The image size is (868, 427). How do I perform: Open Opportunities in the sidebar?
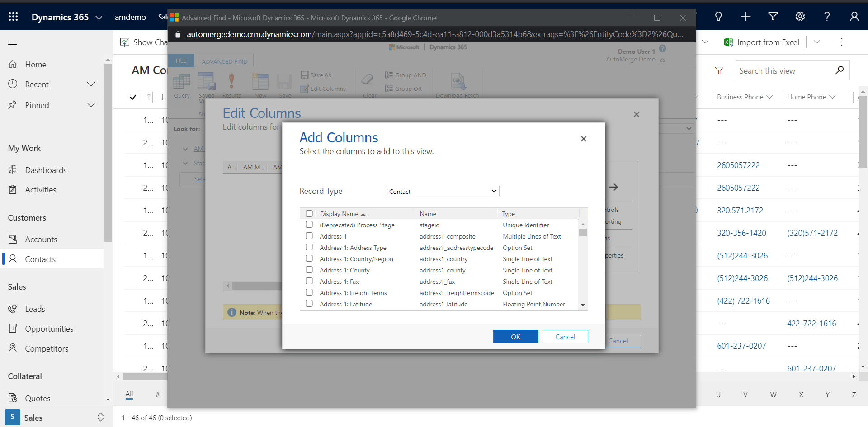(49, 329)
